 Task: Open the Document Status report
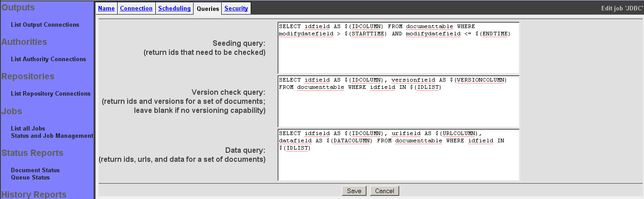pos(35,170)
